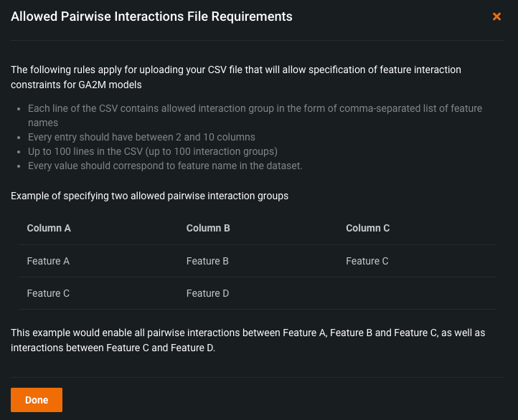Select the Column B table header
The width and height of the screenshot is (518, 420).
pyautogui.click(x=208, y=228)
